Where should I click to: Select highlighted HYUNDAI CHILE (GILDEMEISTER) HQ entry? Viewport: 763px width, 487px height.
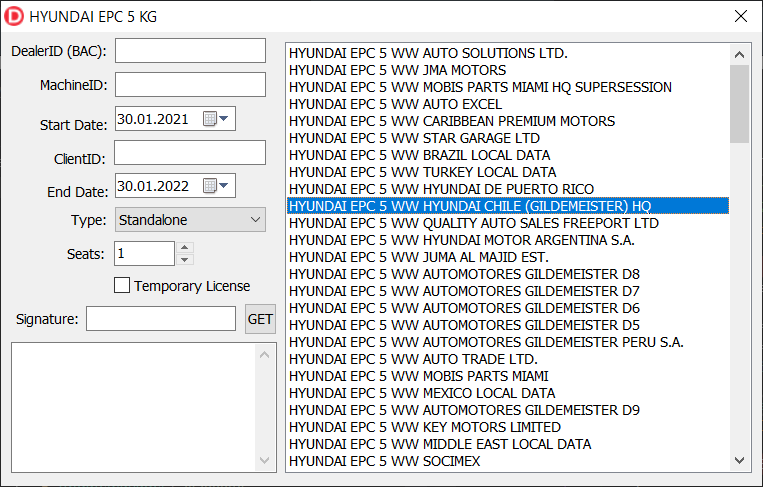coord(508,206)
